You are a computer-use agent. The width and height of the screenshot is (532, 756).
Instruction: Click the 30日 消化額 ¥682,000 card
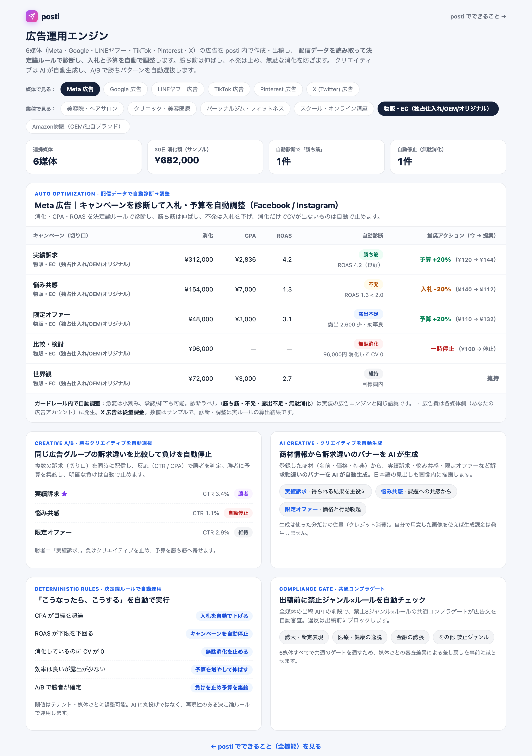coord(205,157)
